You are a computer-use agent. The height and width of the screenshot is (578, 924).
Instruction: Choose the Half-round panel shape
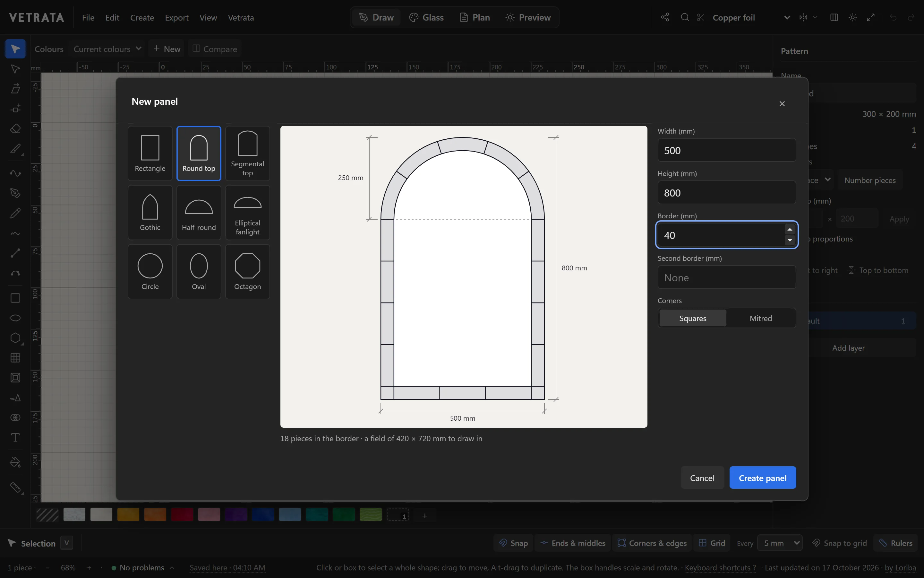[199, 213]
